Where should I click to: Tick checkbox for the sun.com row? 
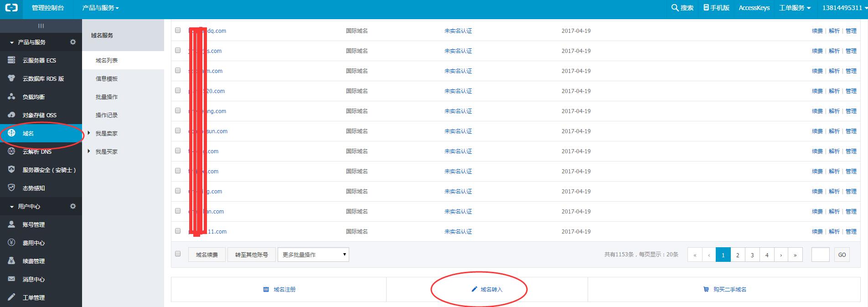pyautogui.click(x=178, y=130)
